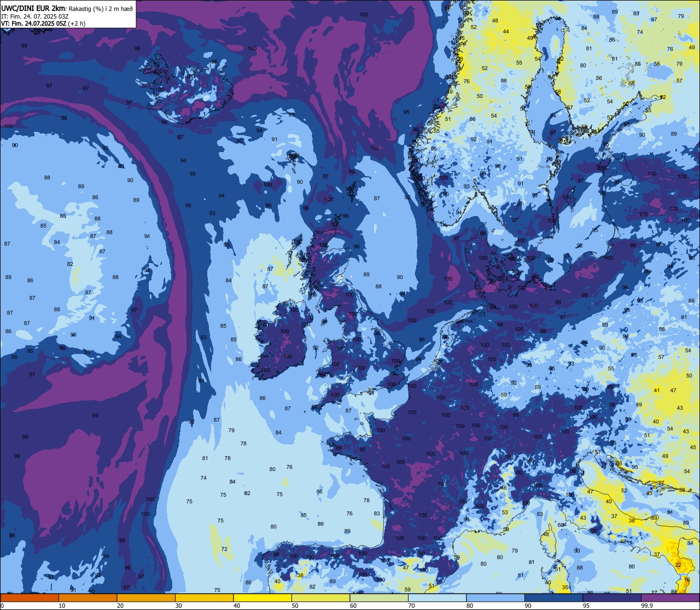Screen dimensions: 700x610
Task: Select the "60" tick label on the color bar
Action: click(x=353, y=606)
